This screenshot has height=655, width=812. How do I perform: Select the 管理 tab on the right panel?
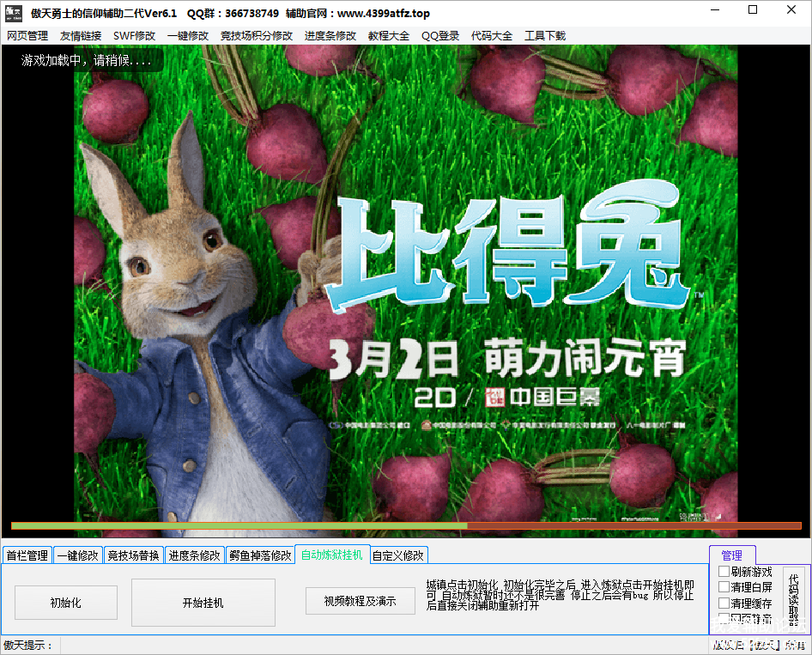(731, 555)
